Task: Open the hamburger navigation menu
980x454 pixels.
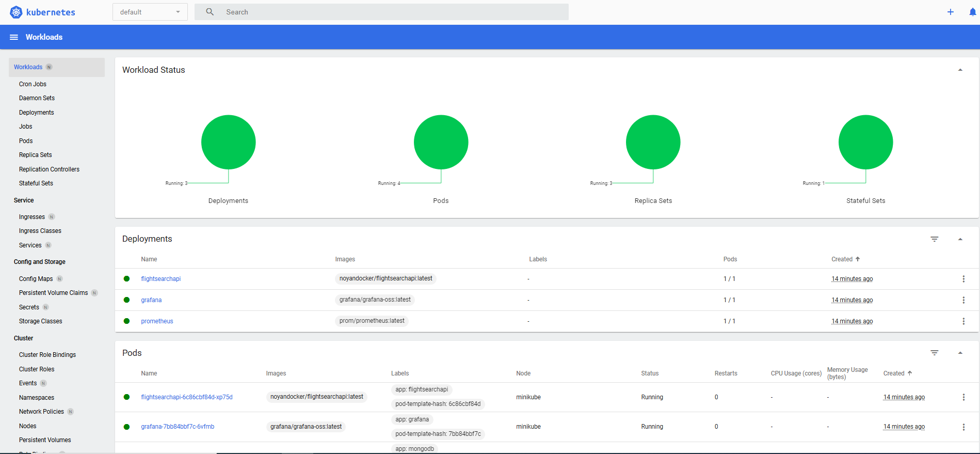Action: pos(14,37)
